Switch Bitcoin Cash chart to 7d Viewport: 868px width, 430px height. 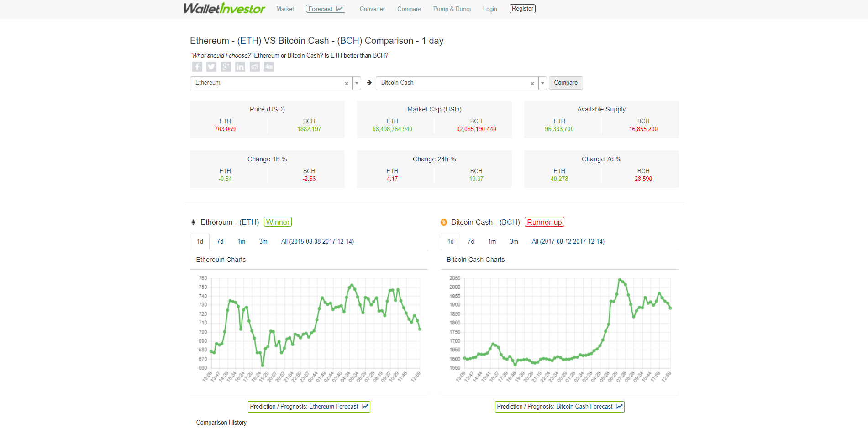tap(471, 242)
